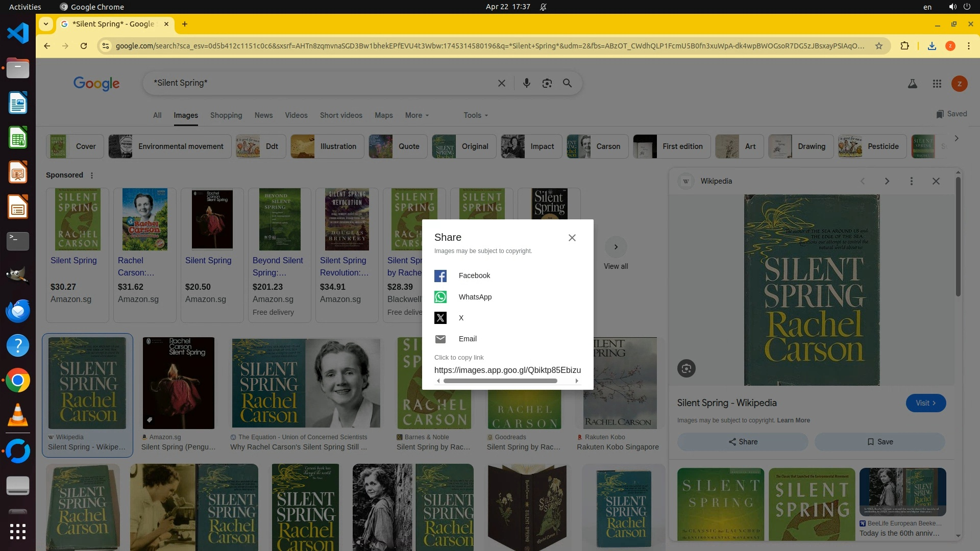The height and width of the screenshot is (551, 980).
Task: Bookmark this page with star icon
Action: pyautogui.click(x=878, y=46)
